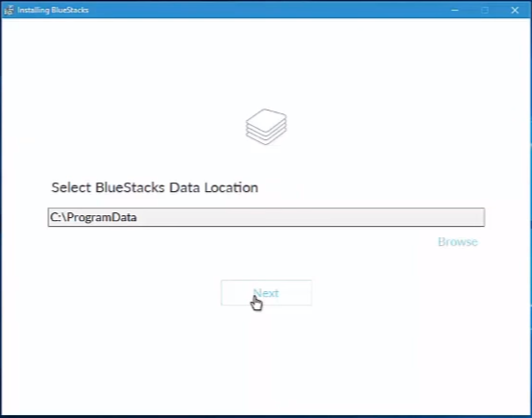
Task: Click the Select BlueStacks Data Location heading
Action: 155,187
